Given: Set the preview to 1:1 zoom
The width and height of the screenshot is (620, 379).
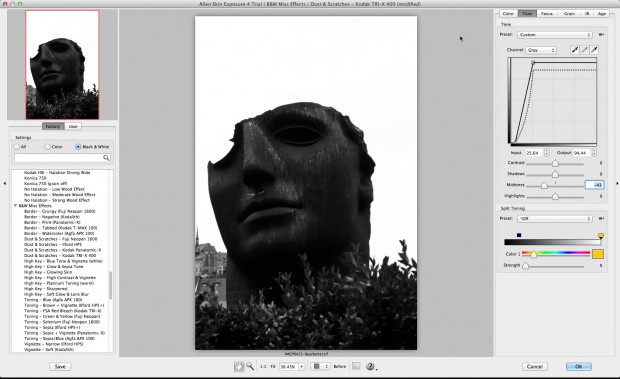Looking at the screenshot, I should tap(263, 367).
